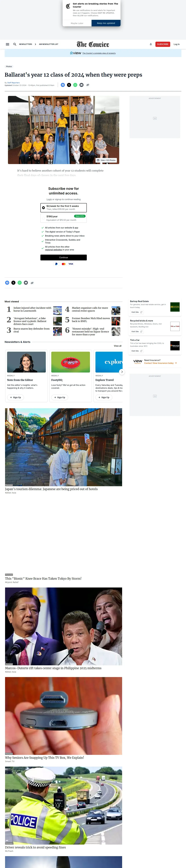Click the TV box device image

point(63,716)
